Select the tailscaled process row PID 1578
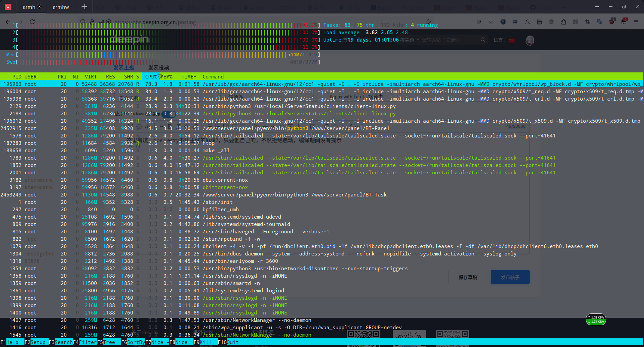The height and width of the screenshot is (347, 644). tap(322, 136)
